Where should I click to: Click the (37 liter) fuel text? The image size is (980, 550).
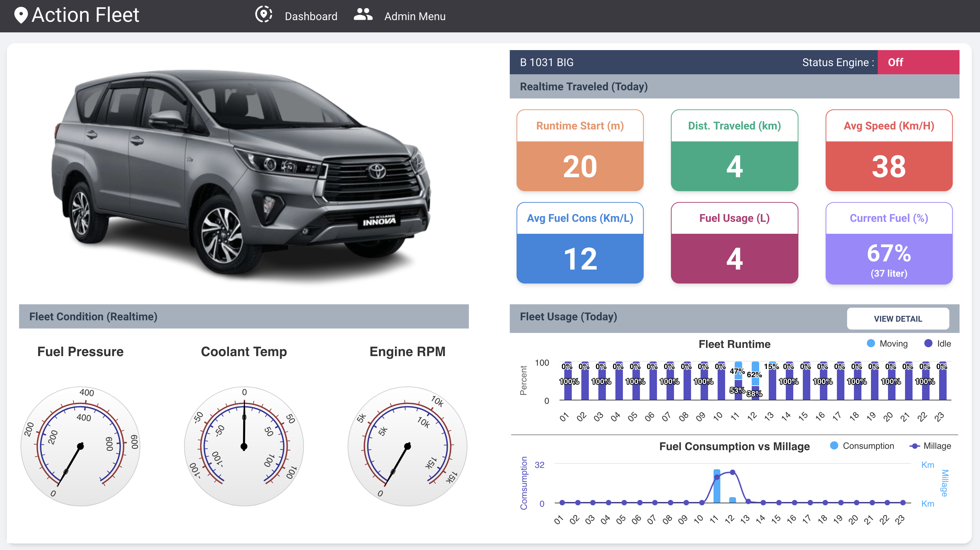click(x=889, y=273)
